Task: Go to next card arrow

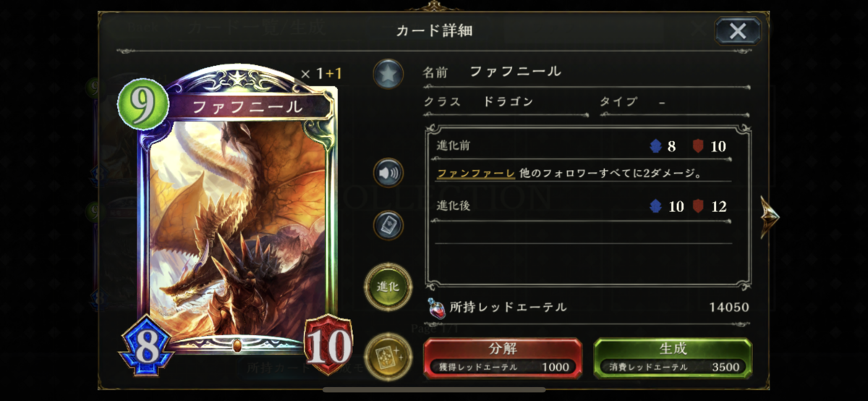Action: (x=770, y=216)
